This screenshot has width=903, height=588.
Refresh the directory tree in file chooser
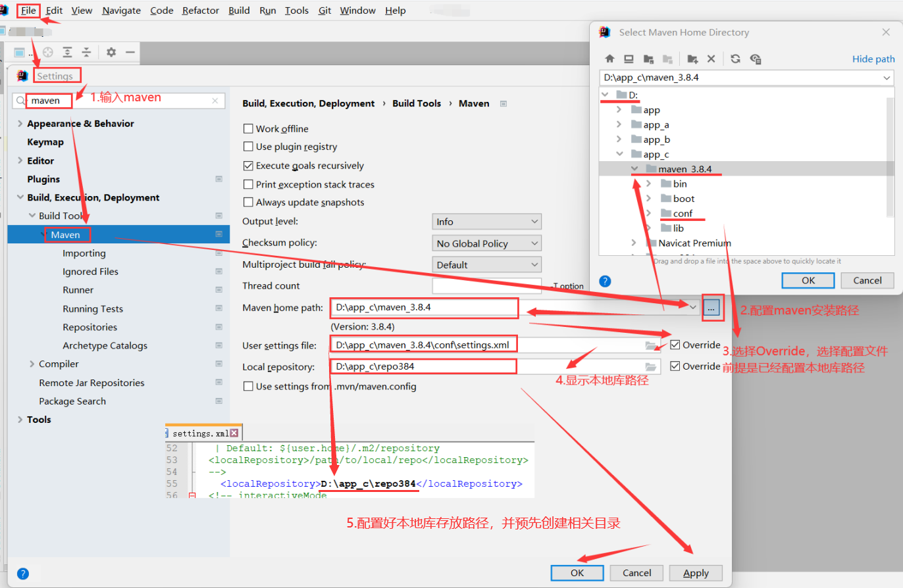pyautogui.click(x=736, y=59)
